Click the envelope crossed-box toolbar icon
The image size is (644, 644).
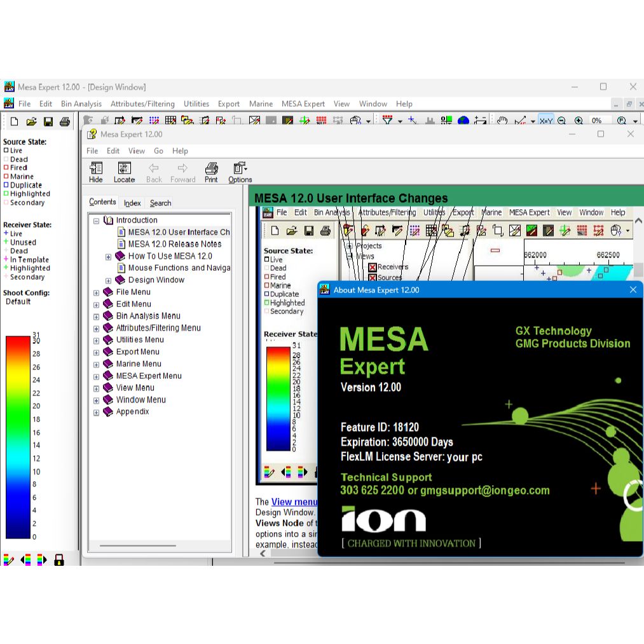[x=254, y=120]
